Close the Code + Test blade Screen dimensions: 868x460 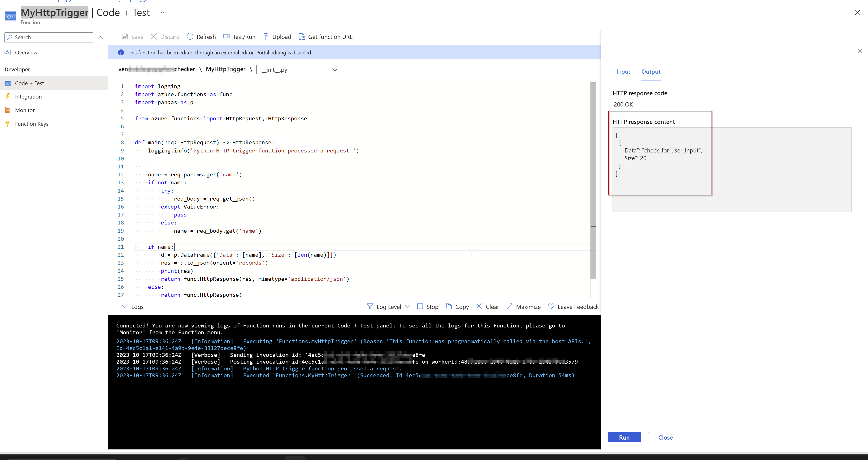tap(857, 13)
